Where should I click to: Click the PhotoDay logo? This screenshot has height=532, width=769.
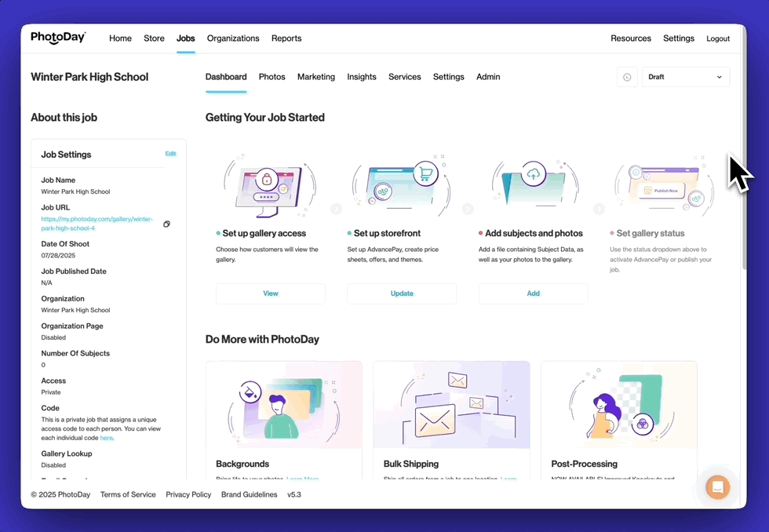58,38
